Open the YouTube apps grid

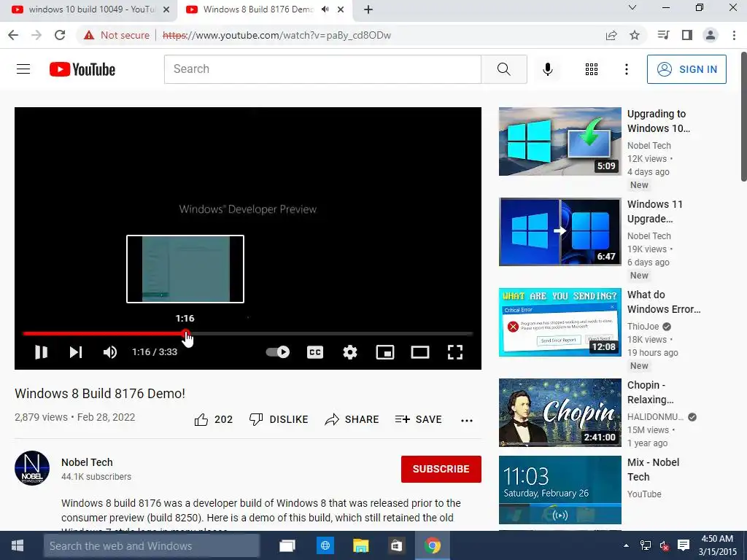591,69
